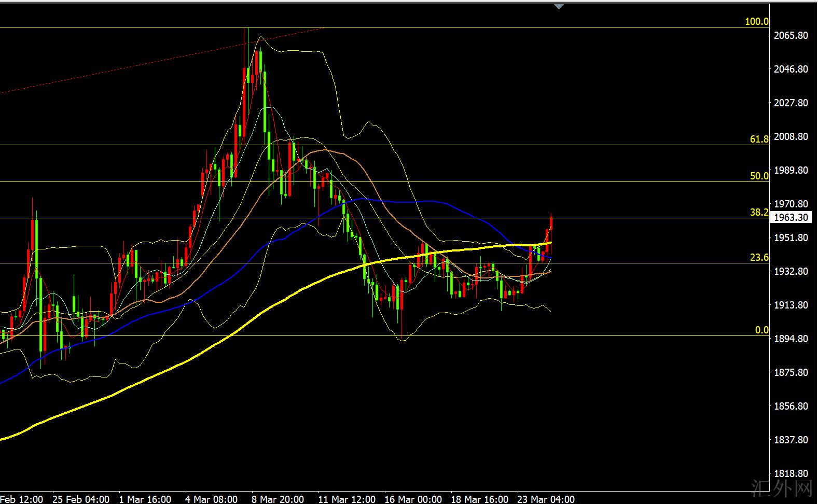This screenshot has width=818, height=504.
Task: Click the 8 Mar 20:00 time marker
Action: 278,499
